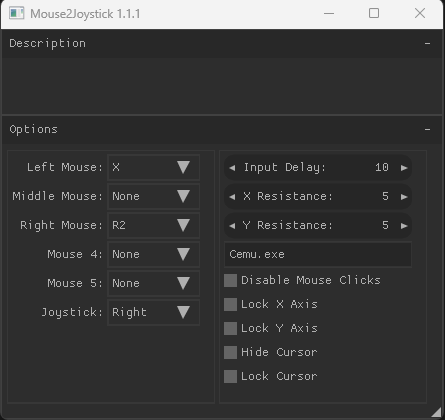
Task: Open the Middle Mouse dropdown
Action: click(x=154, y=196)
